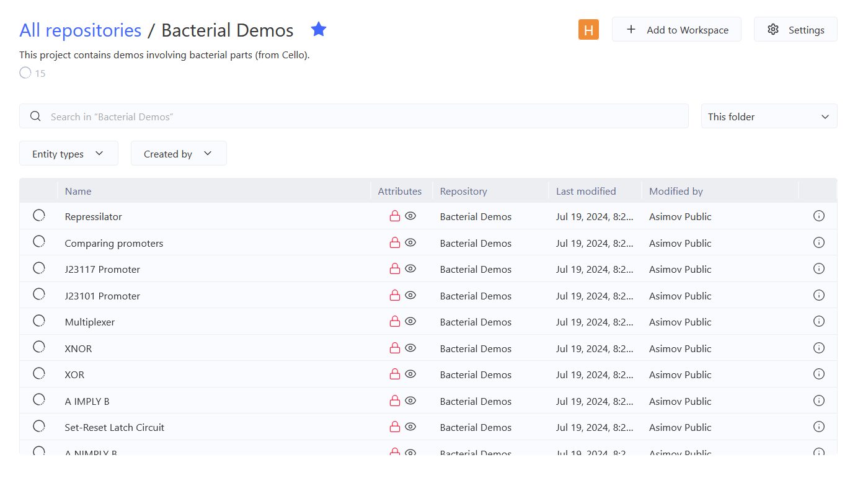Toggle eye icon for Comparing promoters
The height and width of the screenshot is (478, 868).
[410, 242]
